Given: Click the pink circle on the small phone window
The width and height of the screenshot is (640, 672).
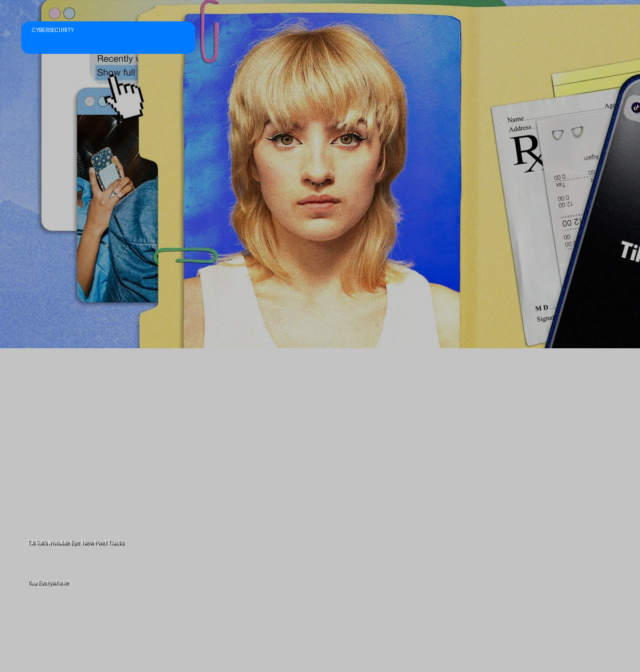Looking at the screenshot, I should click(x=90, y=101).
